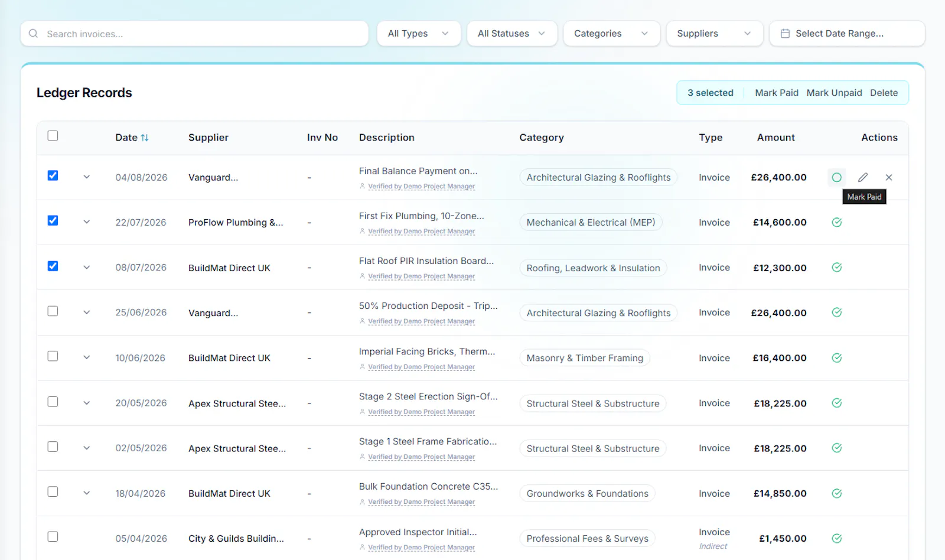Open the Suppliers filter dropdown
This screenshot has height=560, width=945.
[714, 34]
